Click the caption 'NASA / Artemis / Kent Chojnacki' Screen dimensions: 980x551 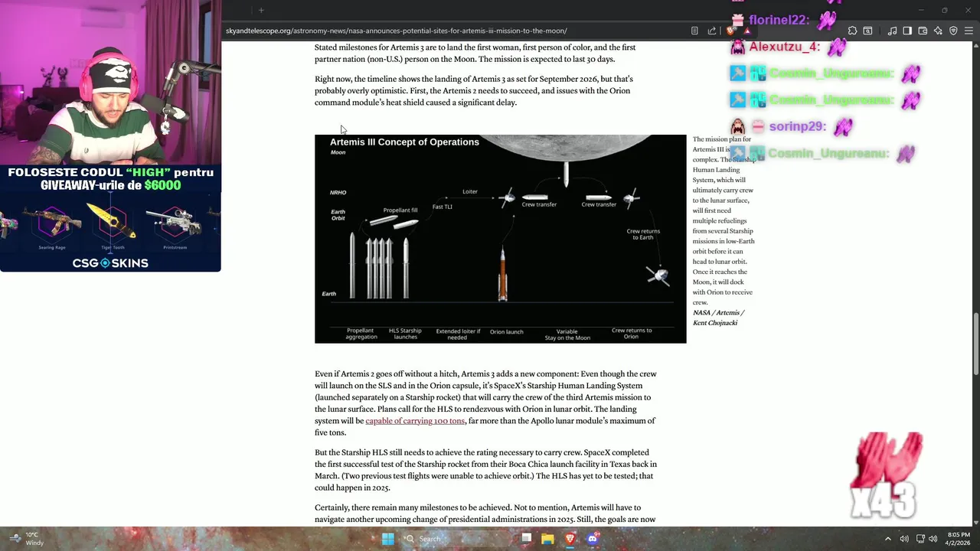718,318
